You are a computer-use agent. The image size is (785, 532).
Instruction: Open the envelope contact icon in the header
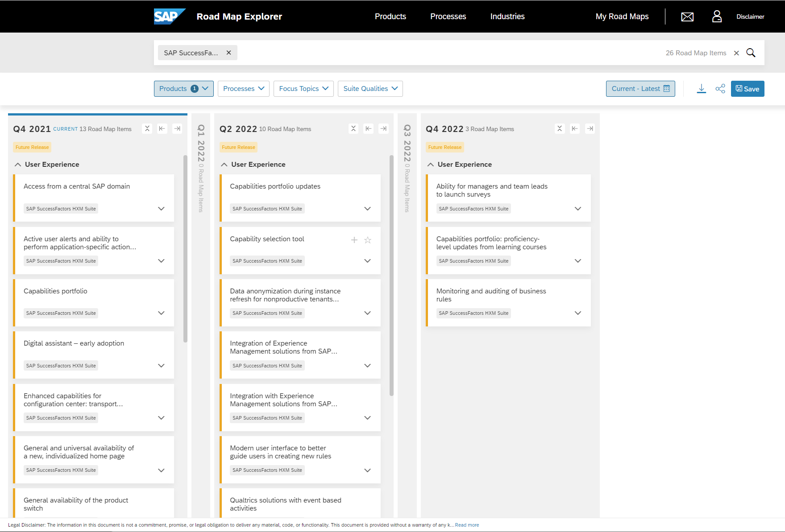tap(687, 16)
